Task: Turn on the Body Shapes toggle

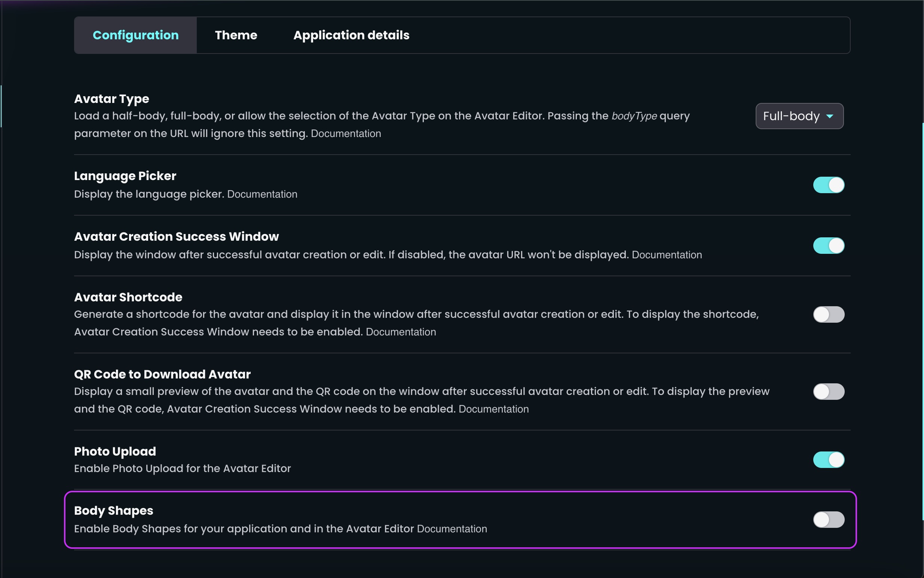Action: pyautogui.click(x=828, y=520)
